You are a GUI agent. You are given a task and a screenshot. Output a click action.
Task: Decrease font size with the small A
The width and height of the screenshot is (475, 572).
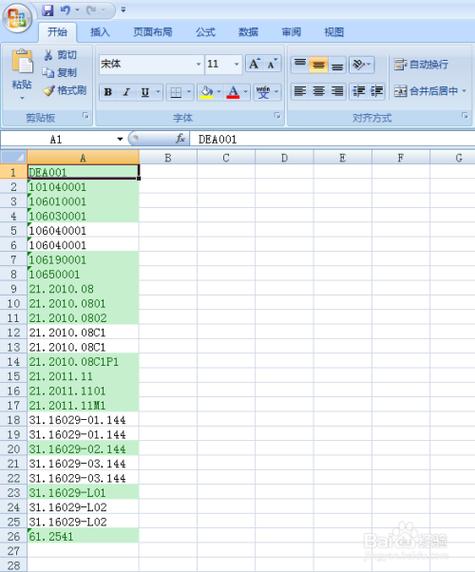coord(272,64)
